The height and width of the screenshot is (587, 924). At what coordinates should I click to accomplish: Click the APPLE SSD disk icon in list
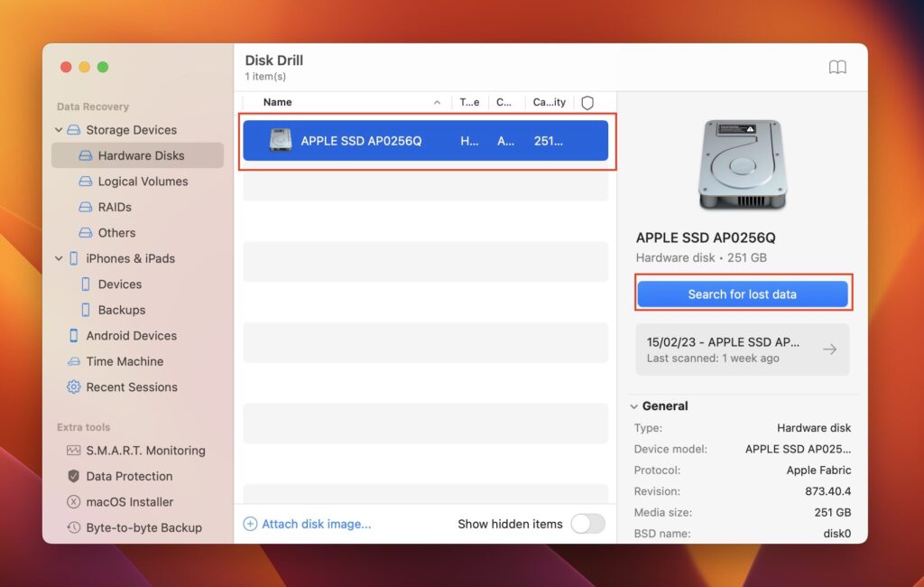281,140
